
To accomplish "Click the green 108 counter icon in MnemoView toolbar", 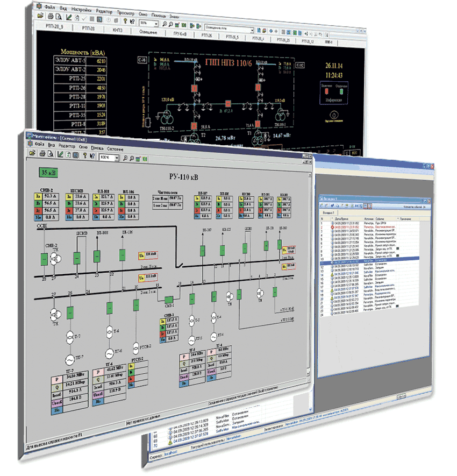I will (x=145, y=159).
